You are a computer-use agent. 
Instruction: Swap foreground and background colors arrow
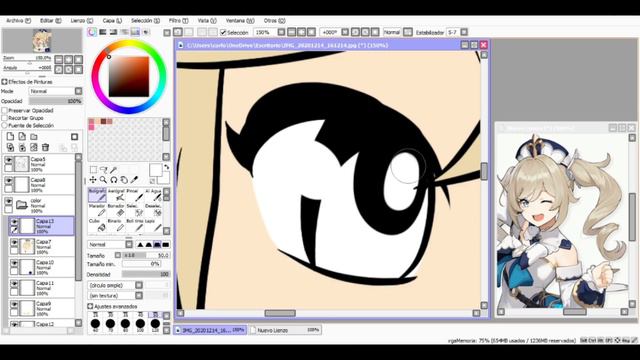167,167
